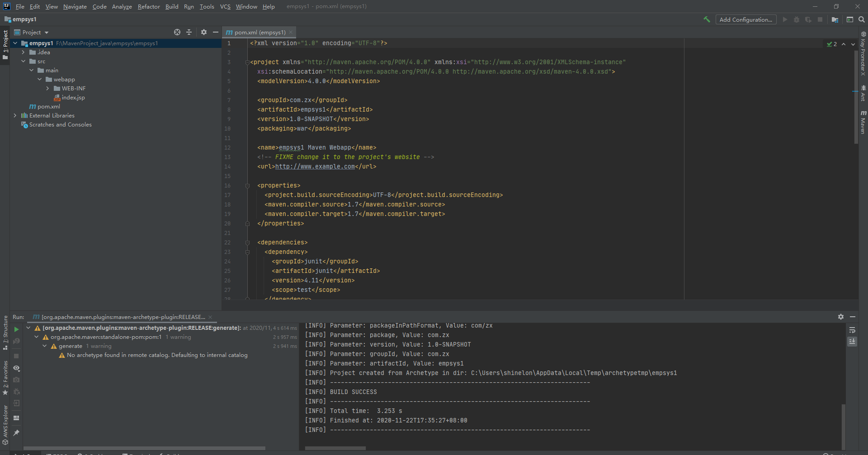Collapse the src folder

click(23, 61)
